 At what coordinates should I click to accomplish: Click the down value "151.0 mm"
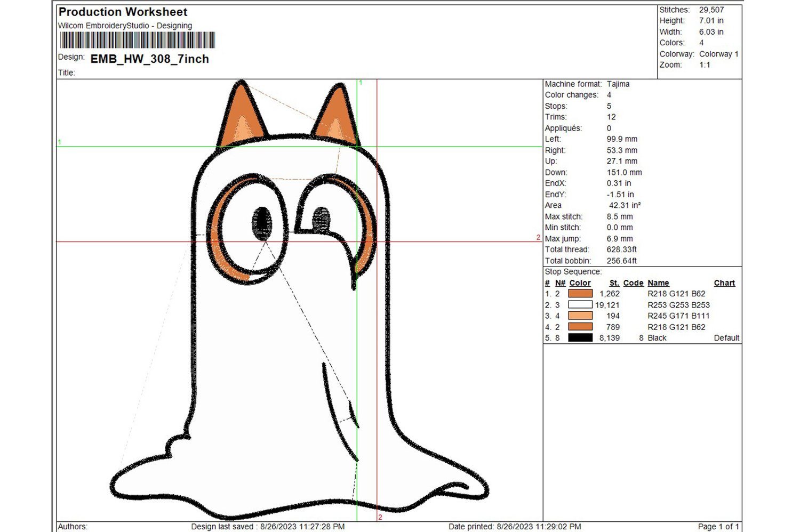pyautogui.click(x=625, y=173)
